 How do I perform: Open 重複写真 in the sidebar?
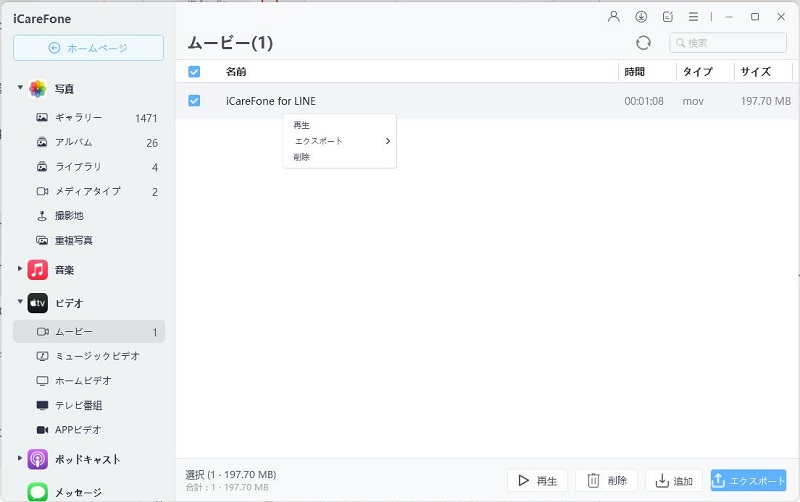89,240
